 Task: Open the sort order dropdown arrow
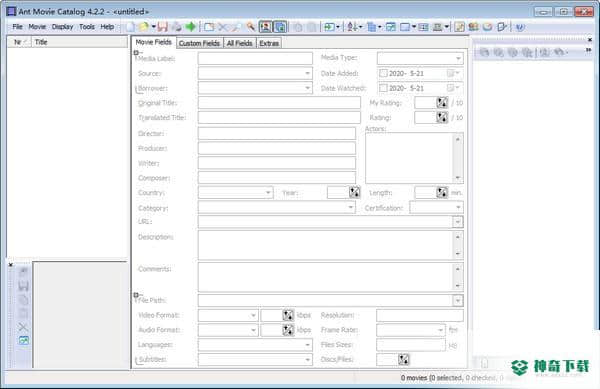[360, 27]
